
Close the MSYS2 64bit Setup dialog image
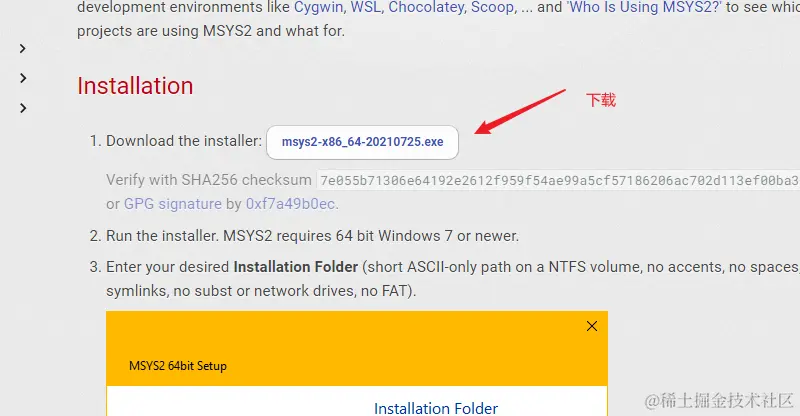[592, 326]
